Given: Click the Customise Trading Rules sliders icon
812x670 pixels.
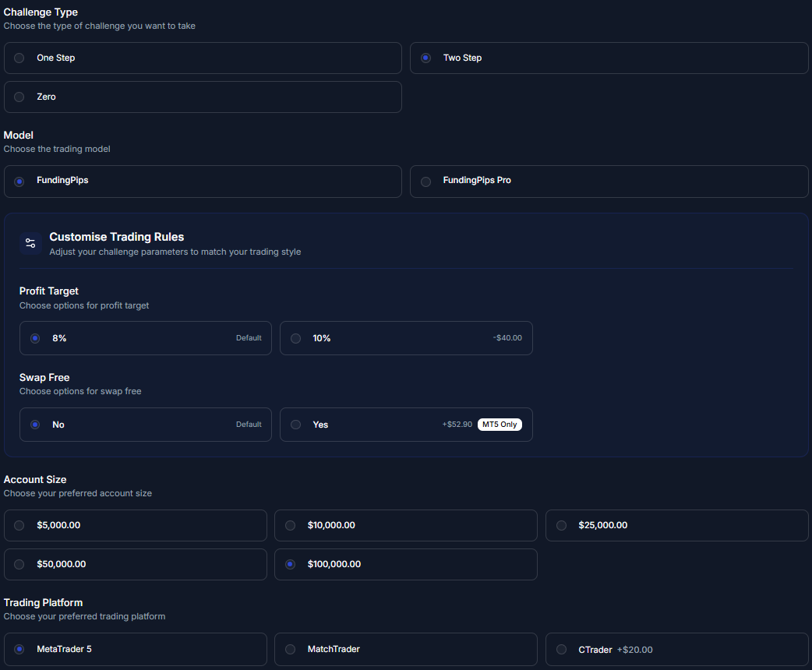Looking at the screenshot, I should 30,243.
